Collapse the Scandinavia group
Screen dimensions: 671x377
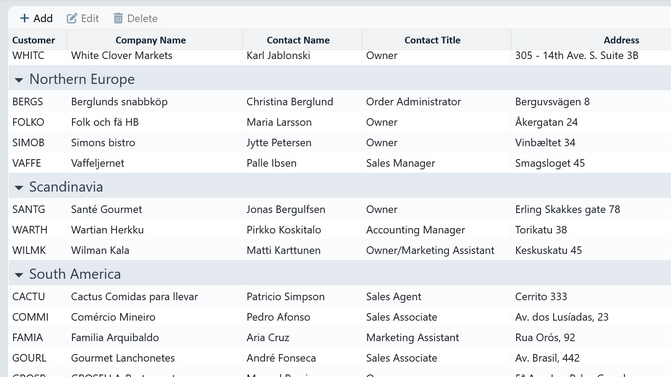(18, 187)
